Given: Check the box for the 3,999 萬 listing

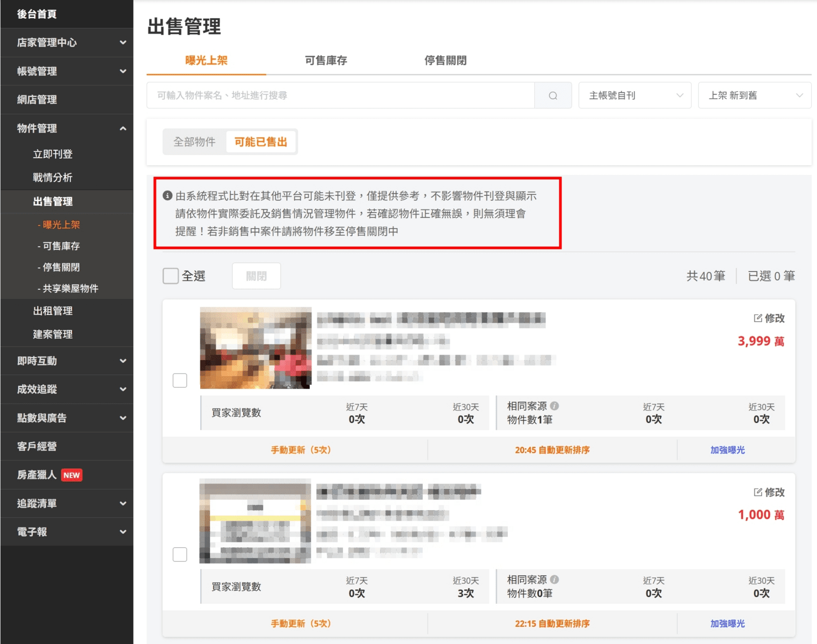Looking at the screenshot, I should (180, 380).
